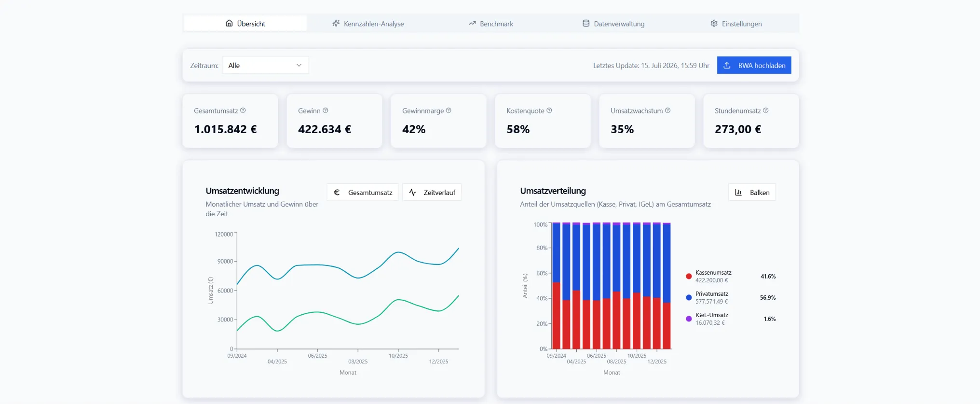Viewport: 980px width, 404px height.
Task: Click the first stacked bar for 09/2024
Action: [x=556, y=286]
